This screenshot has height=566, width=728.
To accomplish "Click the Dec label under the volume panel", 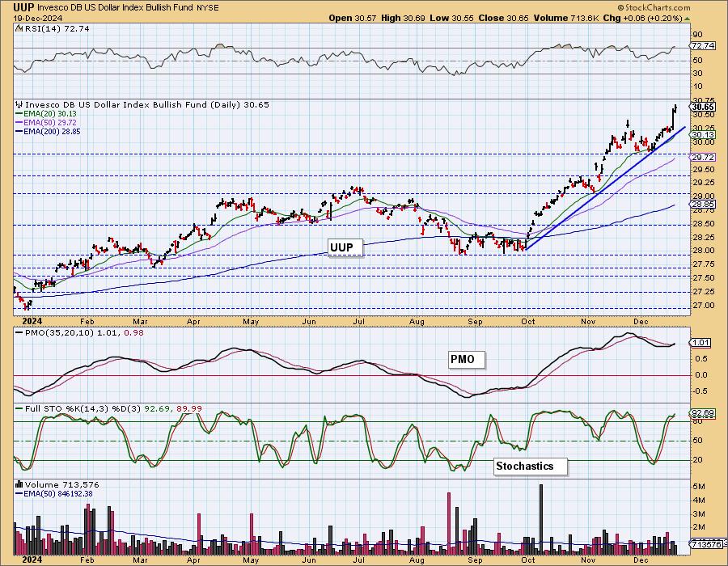I will 641,560.
